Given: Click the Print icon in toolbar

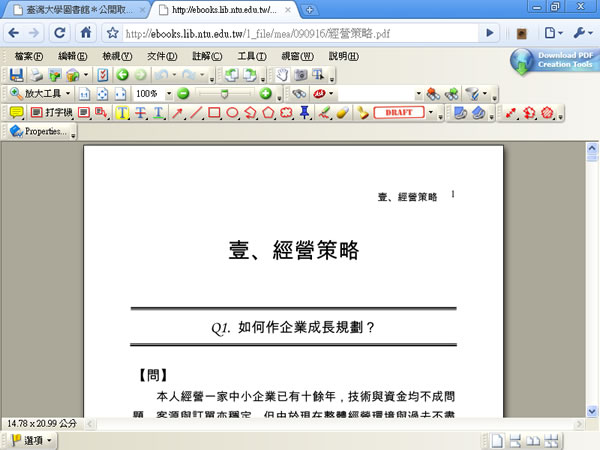Looking at the screenshot, I should [36, 75].
